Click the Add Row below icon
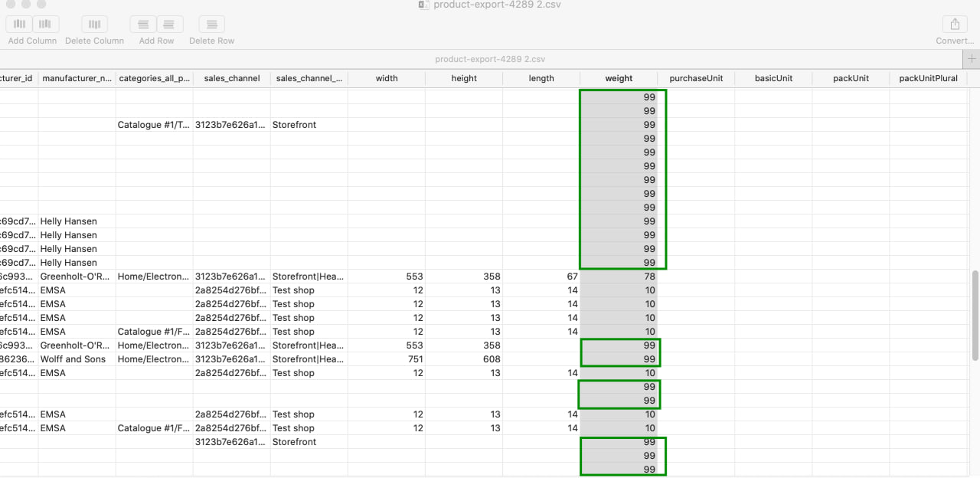980x478 pixels. pyautogui.click(x=170, y=24)
